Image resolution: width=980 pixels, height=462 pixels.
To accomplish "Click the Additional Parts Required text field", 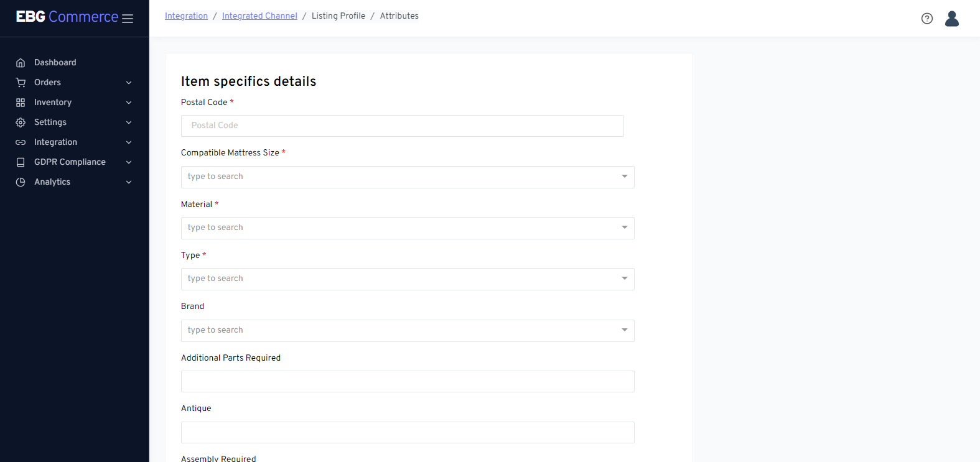I will [407, 382].
